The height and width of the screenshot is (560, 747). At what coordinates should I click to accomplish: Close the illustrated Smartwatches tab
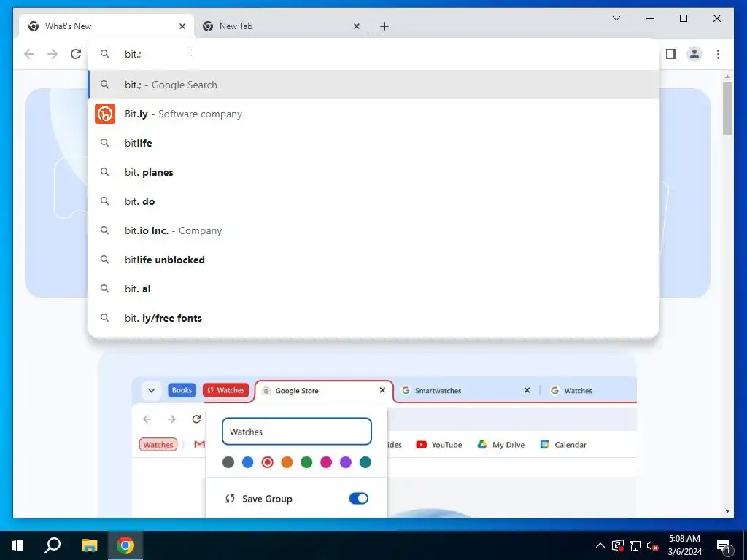(x=527, y=390)
